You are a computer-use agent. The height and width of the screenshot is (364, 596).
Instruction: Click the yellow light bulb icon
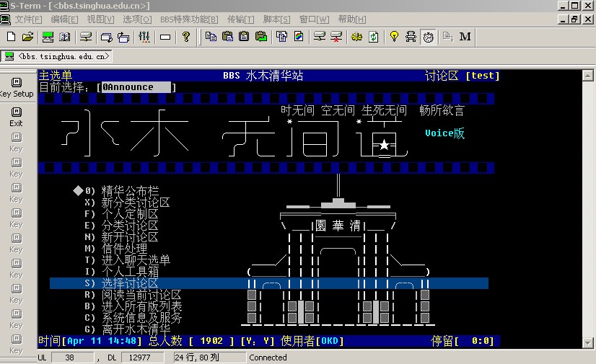click(394, 37)
